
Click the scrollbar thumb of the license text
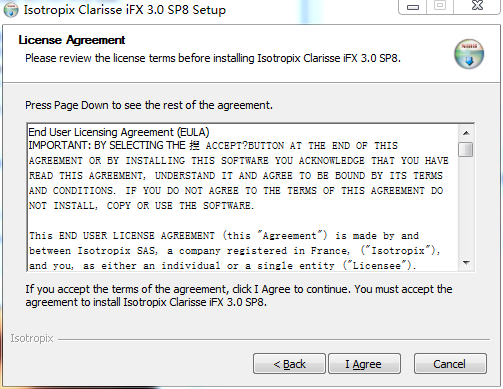point(465,149)
